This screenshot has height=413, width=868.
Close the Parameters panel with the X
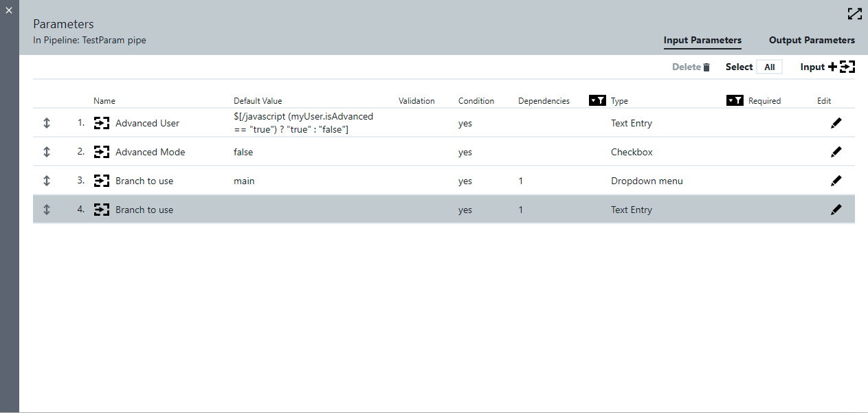tap(9, 10)
